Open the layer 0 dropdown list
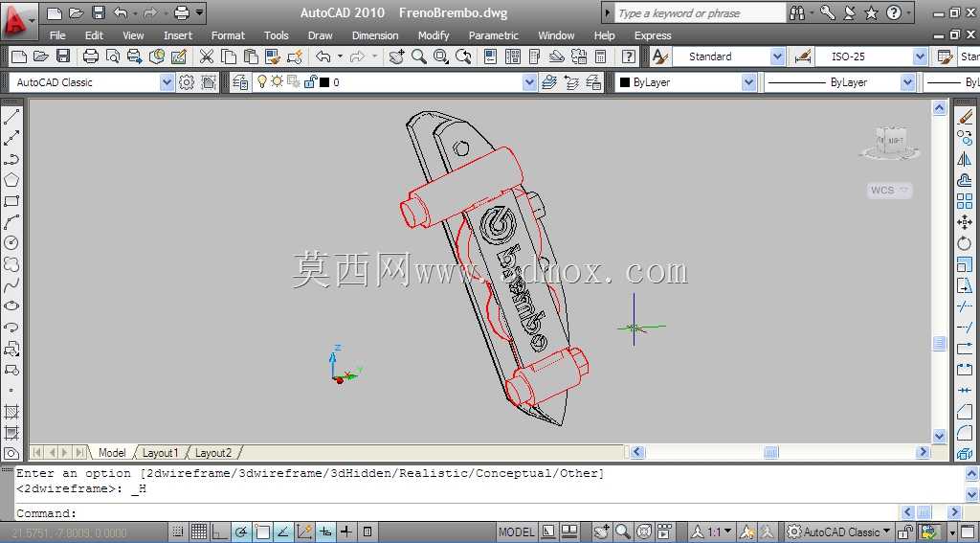Viewport: 980px width, 543px height. [x=529, y=82]
